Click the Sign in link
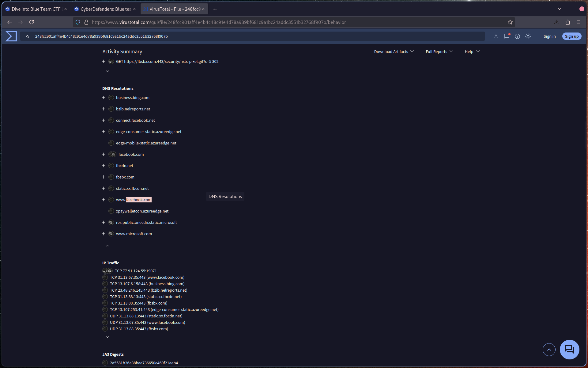This screenshot has height=368, width=588. (x=549, y=36)
